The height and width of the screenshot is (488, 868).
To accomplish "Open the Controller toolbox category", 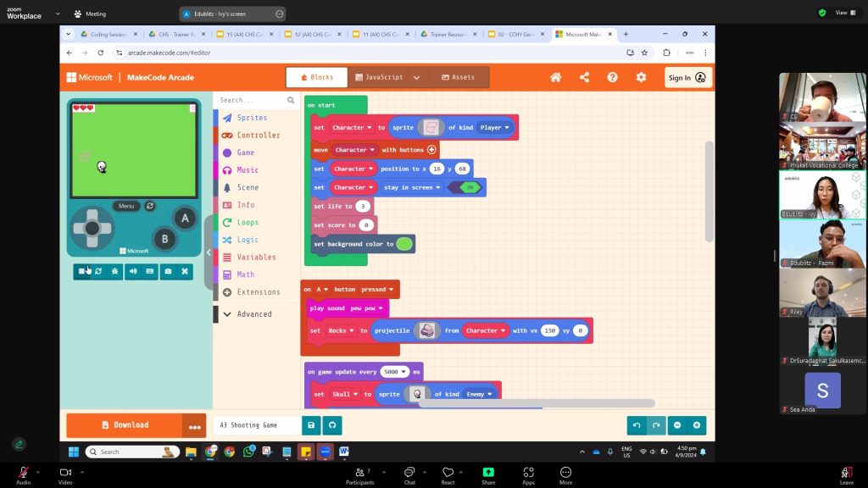I will point(258,135).
